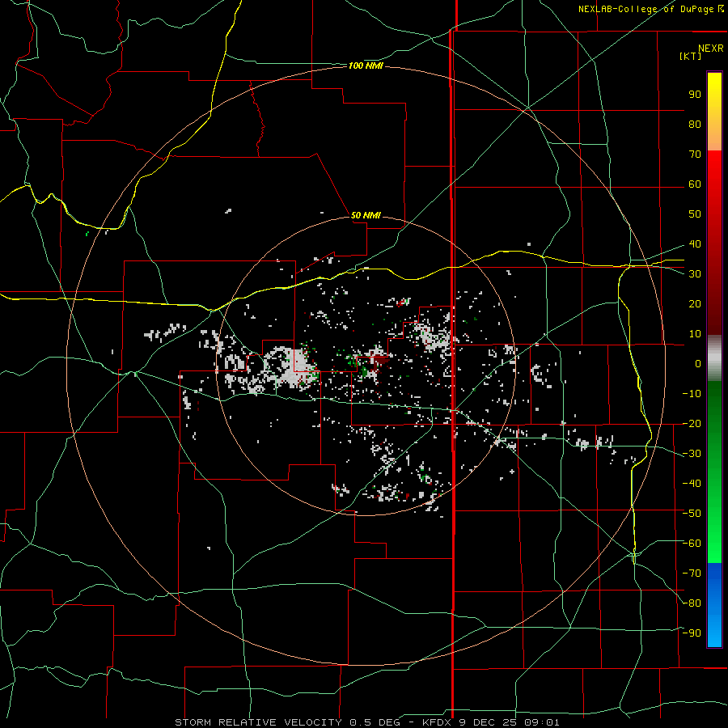Click the -80 value on velocity scale

click(692, 603)
